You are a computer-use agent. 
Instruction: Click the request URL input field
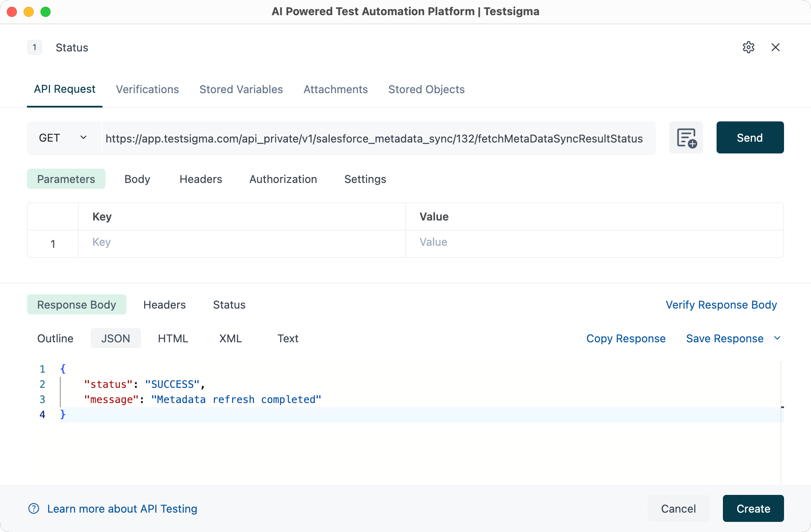pyautogui.click(x=373, y=139)
